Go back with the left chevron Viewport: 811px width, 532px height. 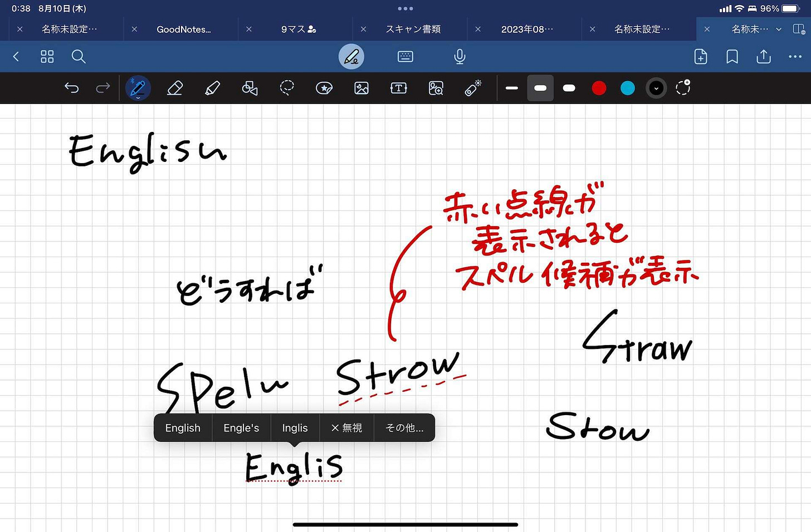tap(16, 56)
